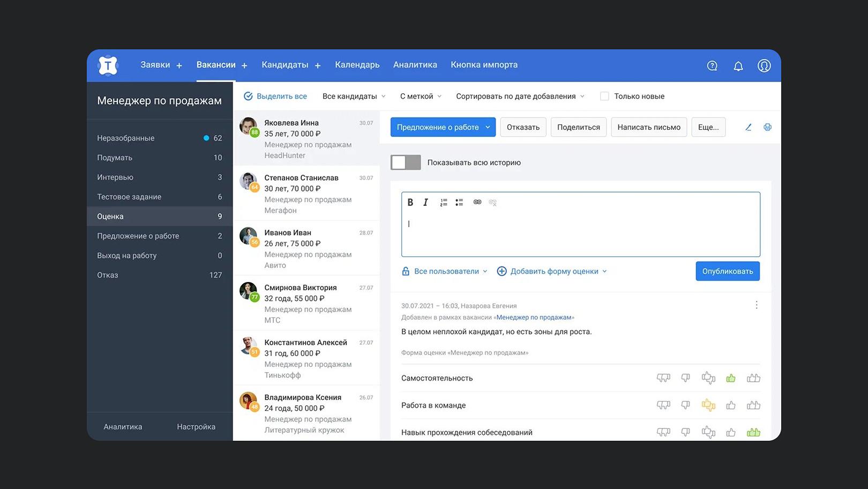Click "Выделить все" to select all candidates
868x489 pixels.
(275, 97)
